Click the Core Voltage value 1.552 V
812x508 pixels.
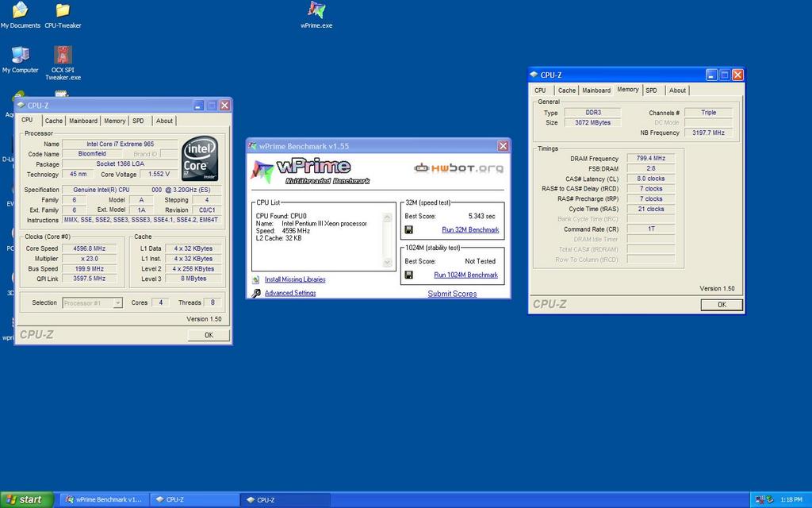click(159, 174)
